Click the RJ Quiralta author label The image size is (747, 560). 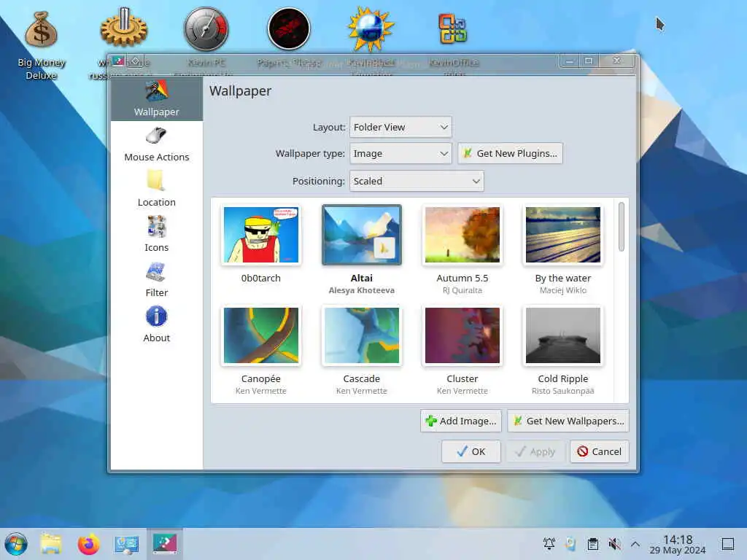[462, 290]
